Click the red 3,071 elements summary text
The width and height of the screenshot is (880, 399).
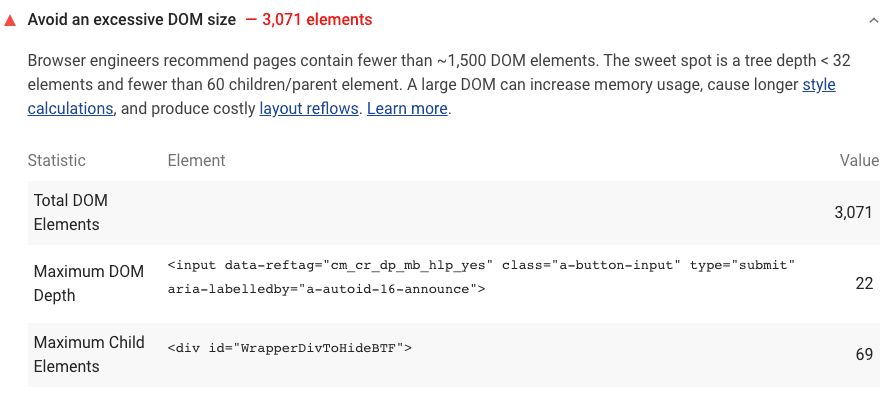pyautogui.click(x=309, y=20)
